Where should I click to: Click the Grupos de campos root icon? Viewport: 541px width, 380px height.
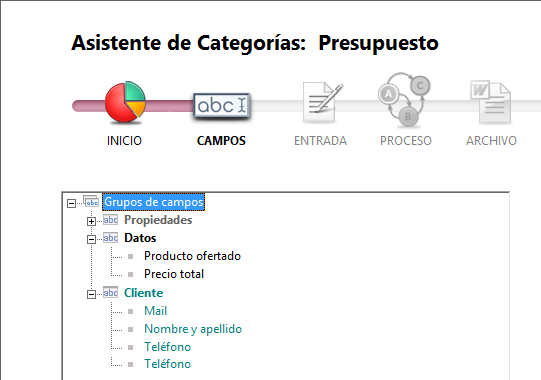[x=91, y=202]
